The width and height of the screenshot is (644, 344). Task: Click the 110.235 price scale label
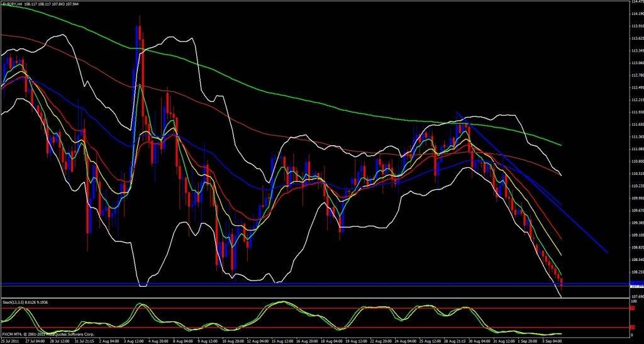pos(635,186)
